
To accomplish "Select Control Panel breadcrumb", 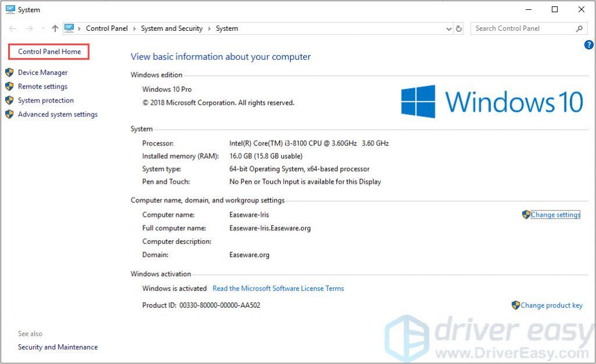I will click(x=107, y=28).
